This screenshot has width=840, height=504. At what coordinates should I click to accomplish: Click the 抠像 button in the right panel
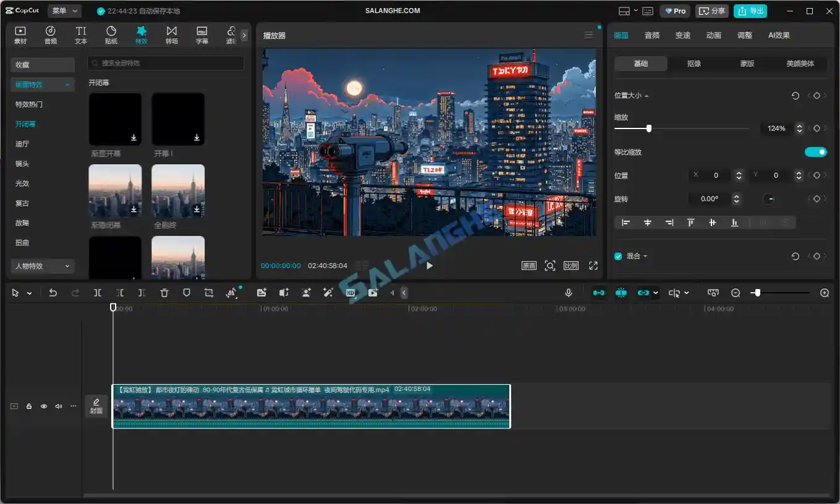[694, 63]
